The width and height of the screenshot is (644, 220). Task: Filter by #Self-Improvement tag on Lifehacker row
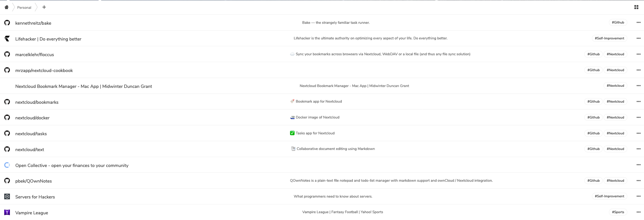609,38
